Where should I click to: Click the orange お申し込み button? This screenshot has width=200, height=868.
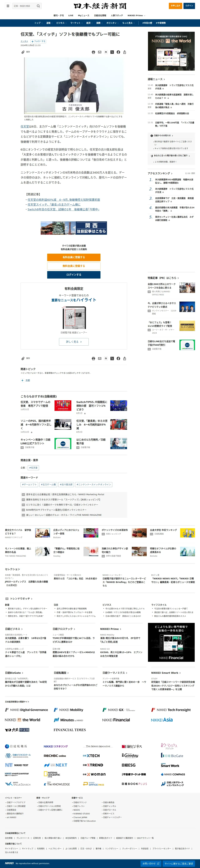pos(175,6)
